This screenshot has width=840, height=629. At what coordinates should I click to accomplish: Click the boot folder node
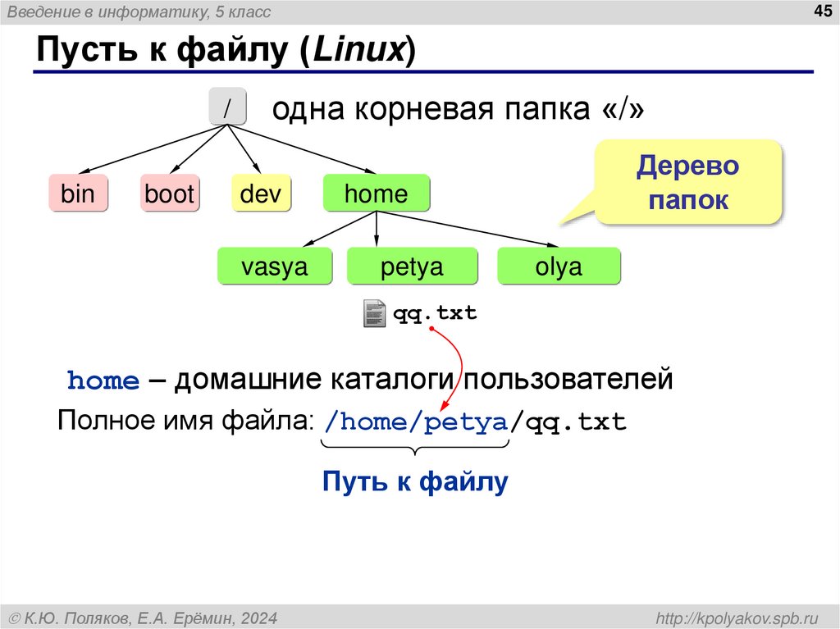[170, 194]
